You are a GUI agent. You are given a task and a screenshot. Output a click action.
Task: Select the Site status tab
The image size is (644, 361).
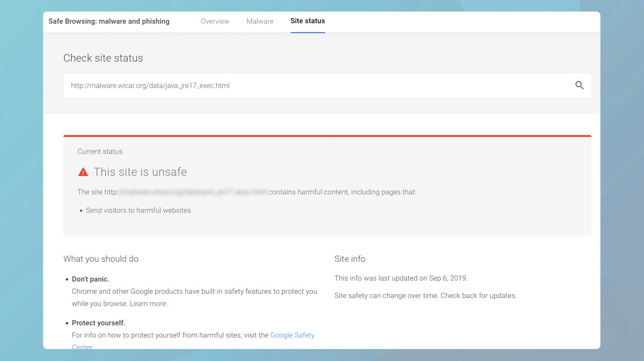point(308,21)
